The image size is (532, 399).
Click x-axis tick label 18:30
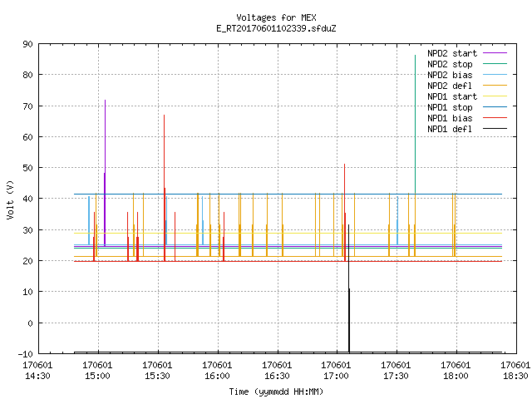point(515,376)
